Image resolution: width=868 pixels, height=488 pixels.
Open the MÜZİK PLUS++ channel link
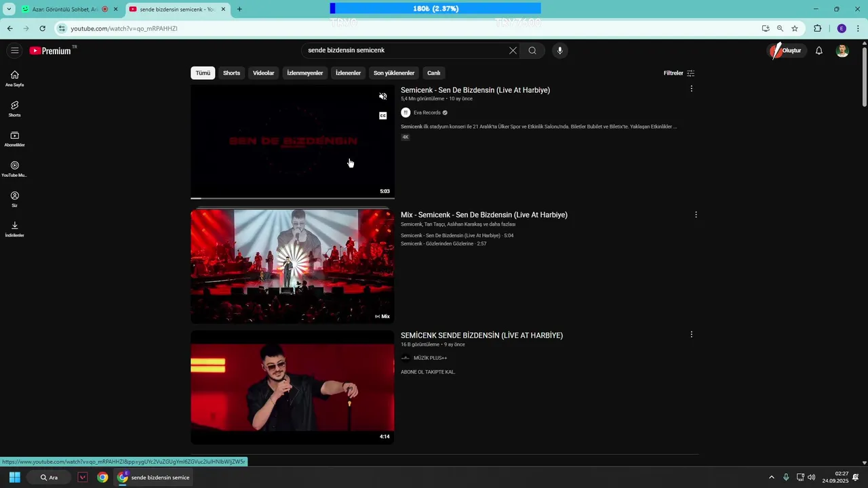pyautogui.click(x=430, y=358)
